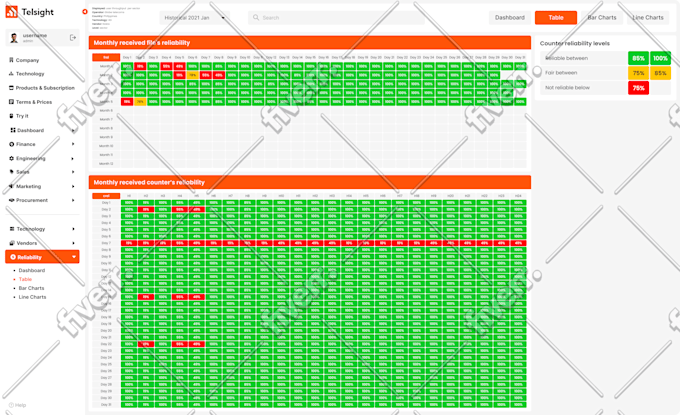The image size is (680, 415).
Task: Switch to the Line Charts tab at top
Action: (x=648, y=17)
